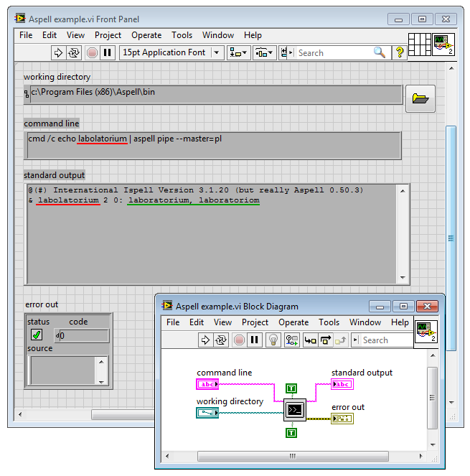Click Block Diagram horizontal scrollbar thumb

pos(293,456)
